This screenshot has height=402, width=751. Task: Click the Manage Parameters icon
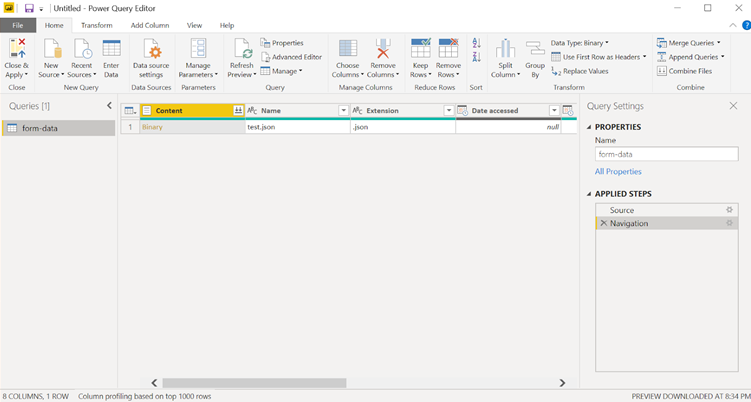pyautogui.click(x=198, y=48)
